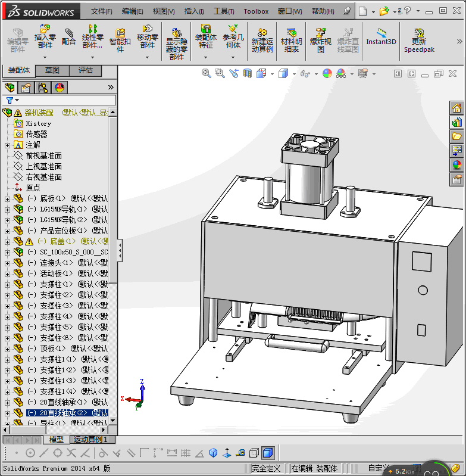Image resolution: width=466 pixels, height=476 pixels.
Task: Click the hide/show items glasses icon
Action: pos(305,73)
